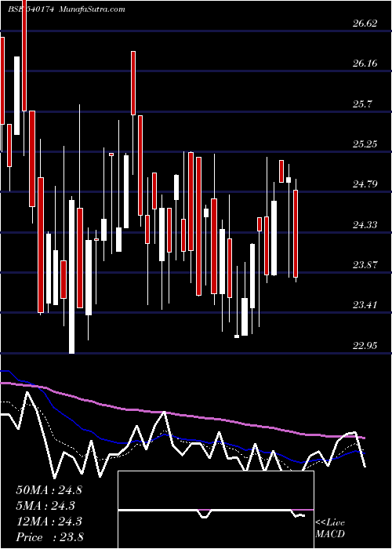
Task: Click the 5MA : 24.3 value
Action: point(45,506)
